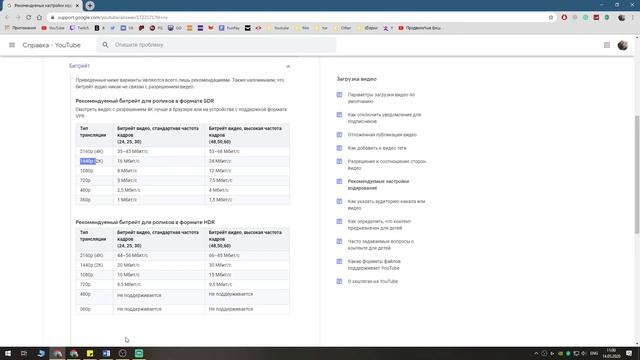Image resolution: width=640 pixels, height=360 pixels.
Task: Focus the 'Опишите проблему' search field
Action: [x=216, y=45]
